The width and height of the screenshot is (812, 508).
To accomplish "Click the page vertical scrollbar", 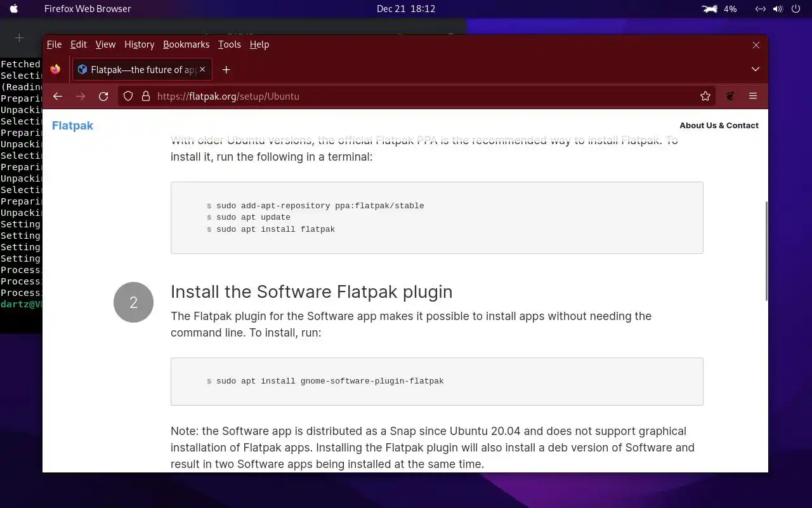I will coord(766,251).
